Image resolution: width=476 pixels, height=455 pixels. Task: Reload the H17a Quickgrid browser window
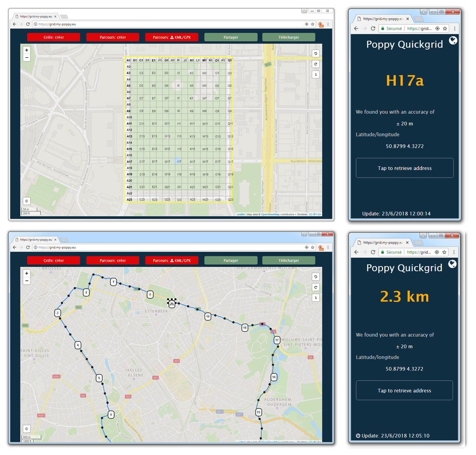pos(373,28)
